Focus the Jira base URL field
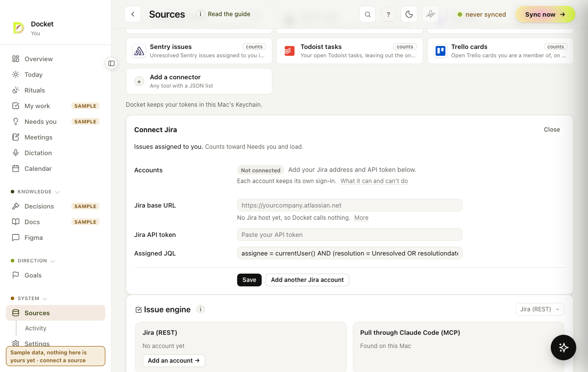This screenshot has height=372, width=588. point(349,205)
